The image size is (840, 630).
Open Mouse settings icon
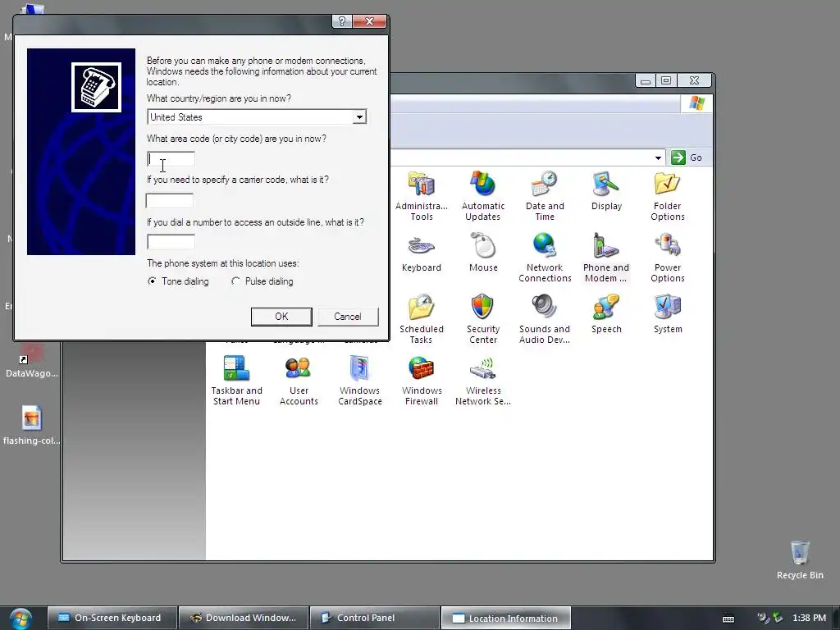pos(483,253)
